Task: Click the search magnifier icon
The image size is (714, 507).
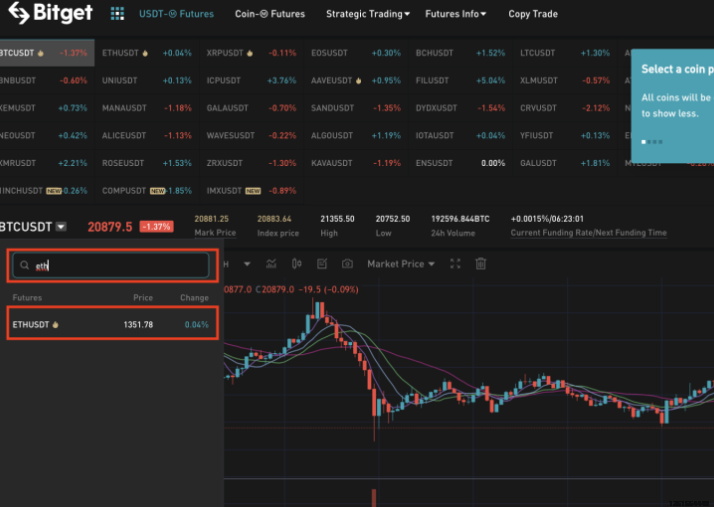Action: [25, 265]
